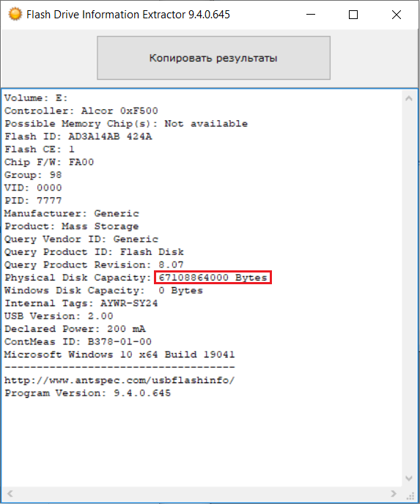Click the 'Manufacturer: Generic' line
420x504 pixels.
72,213
